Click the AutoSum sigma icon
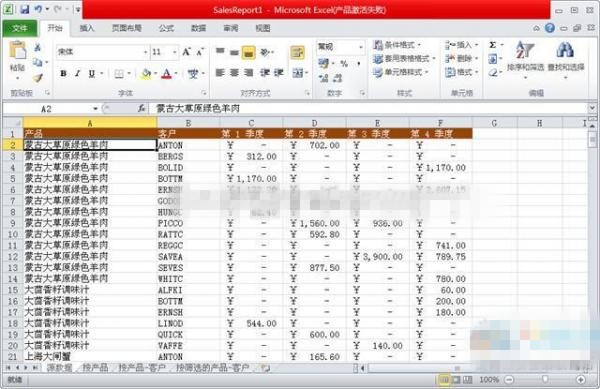This screenshot has width=600, height=389. 492,45
